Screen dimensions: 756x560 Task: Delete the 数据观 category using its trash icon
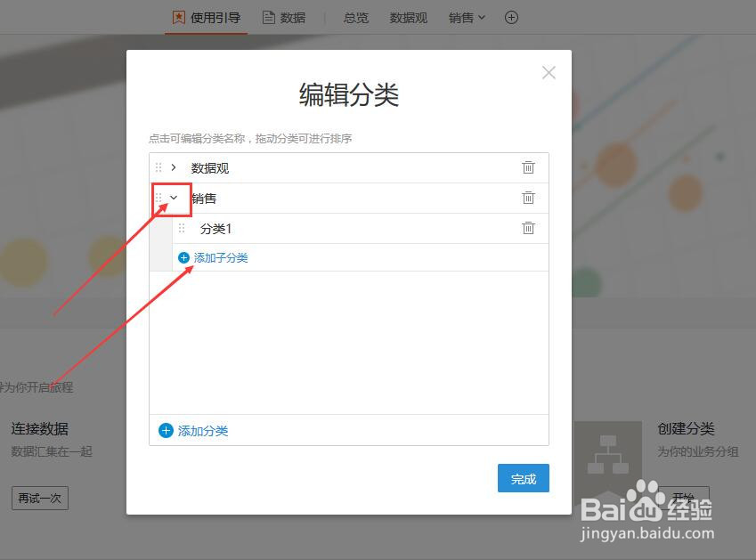pyautogui.click(x=528, y=166)
